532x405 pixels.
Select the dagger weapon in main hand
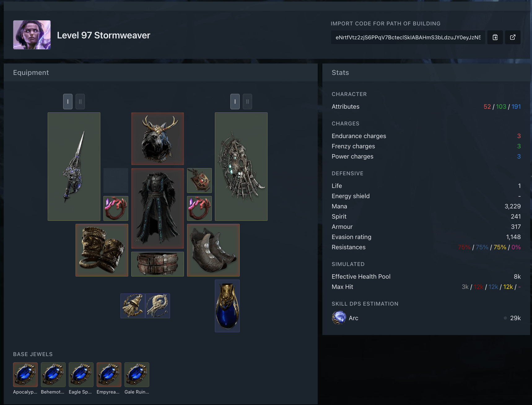click(74, 167)
